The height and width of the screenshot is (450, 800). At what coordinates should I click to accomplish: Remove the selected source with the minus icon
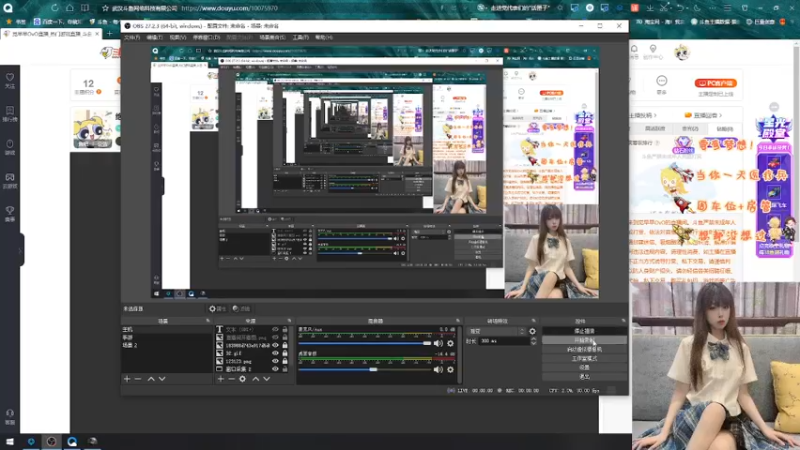[232, 379]
